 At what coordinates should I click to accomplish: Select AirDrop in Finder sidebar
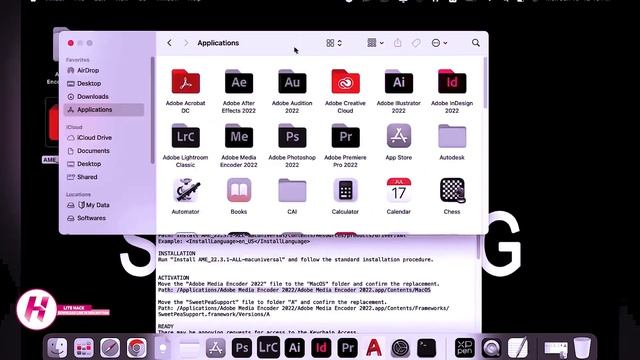click(x=104, y=70)
